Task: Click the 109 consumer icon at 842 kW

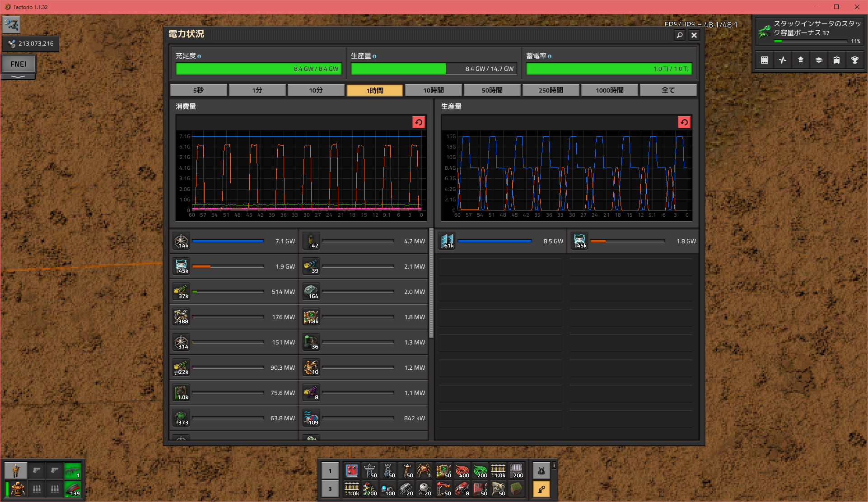Action: (311, 418)
